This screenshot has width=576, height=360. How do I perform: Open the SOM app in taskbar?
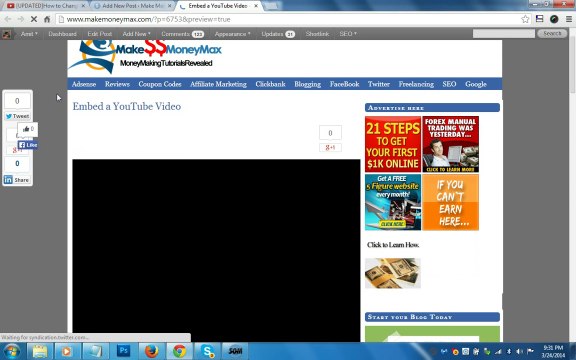pos(235,351)
